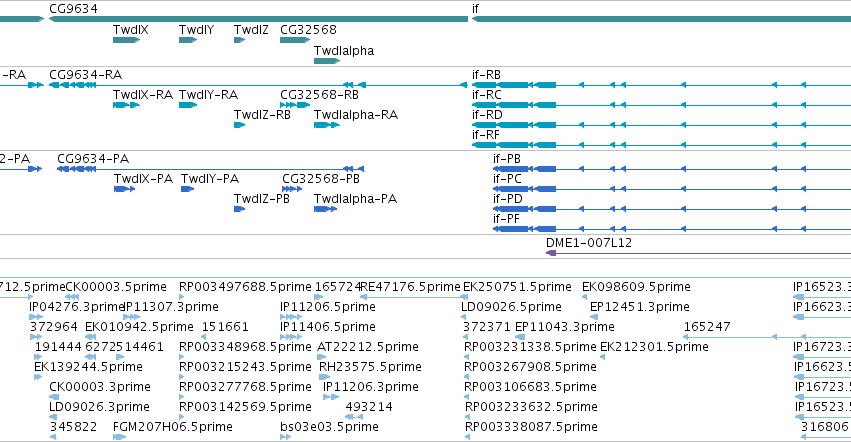Select the TwdlX-RA transcript
Screen dimensions: 851x442
pyautogui.click(x=126, y=105)
